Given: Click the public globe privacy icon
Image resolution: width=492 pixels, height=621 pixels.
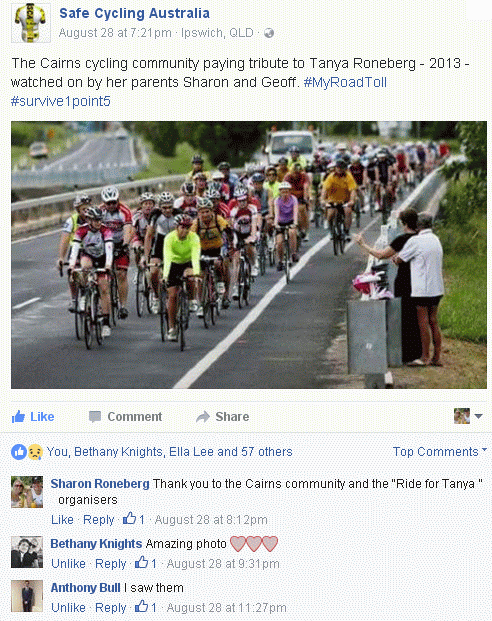Looking at the screenshot, I should (269, 33).
